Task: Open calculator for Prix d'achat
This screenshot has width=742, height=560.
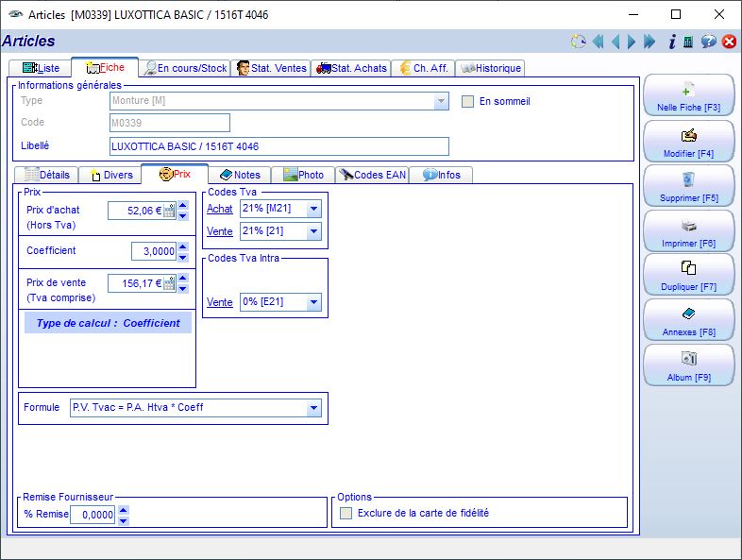Action: point(169,211)
